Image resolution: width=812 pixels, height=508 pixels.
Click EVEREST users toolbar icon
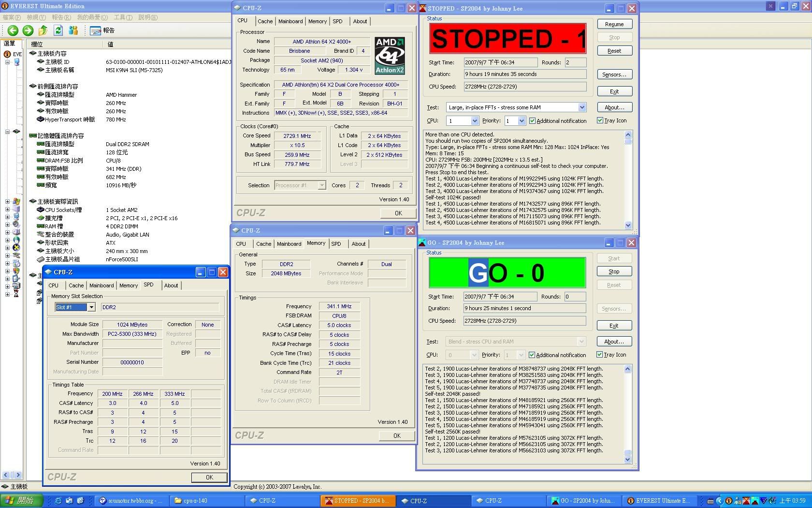73,30
